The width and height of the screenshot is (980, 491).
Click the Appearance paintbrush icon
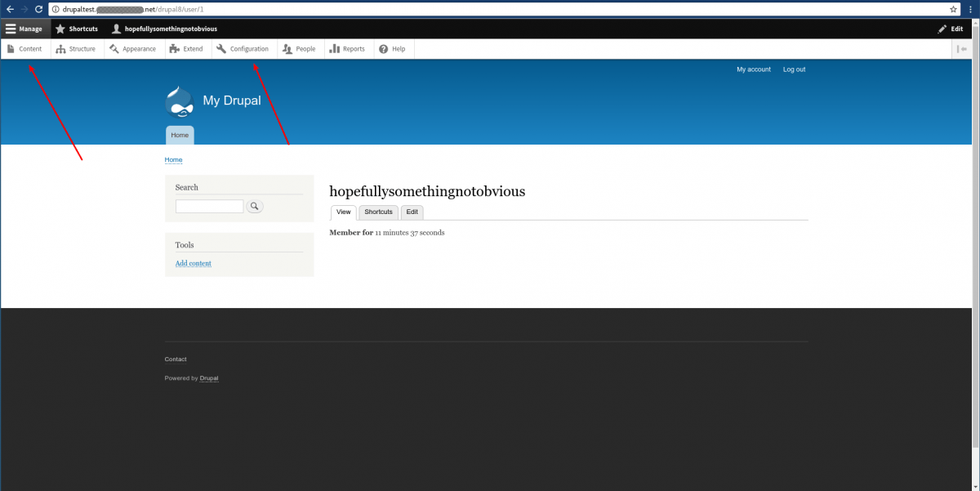click(115, 48)
